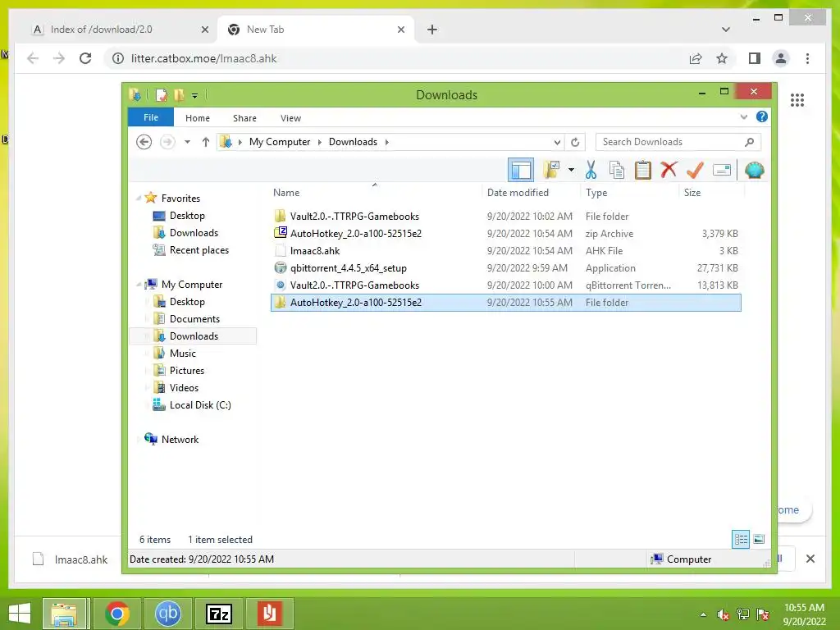Open qBittorrent from taskbar
The image size is (840, 630).
point(167,614)
